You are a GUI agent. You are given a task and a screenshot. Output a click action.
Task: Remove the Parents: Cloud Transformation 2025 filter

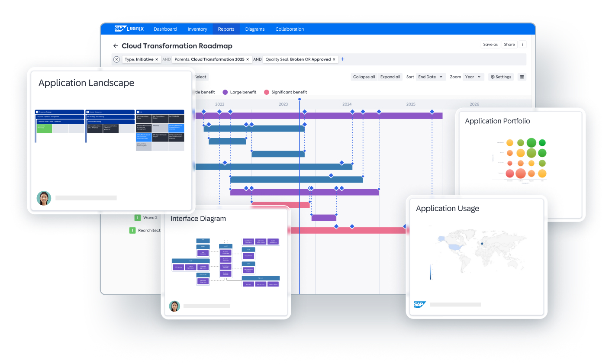tap(247, 59)
